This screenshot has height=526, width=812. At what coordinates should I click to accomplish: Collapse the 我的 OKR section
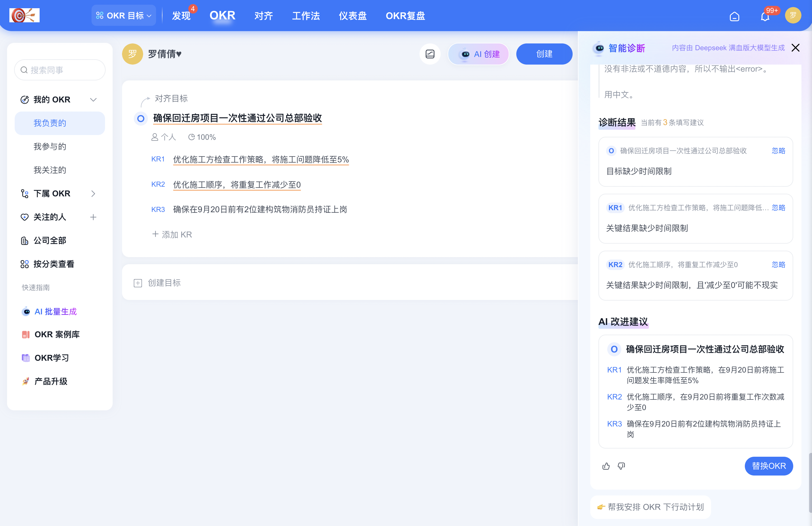(x=93, y=99)
